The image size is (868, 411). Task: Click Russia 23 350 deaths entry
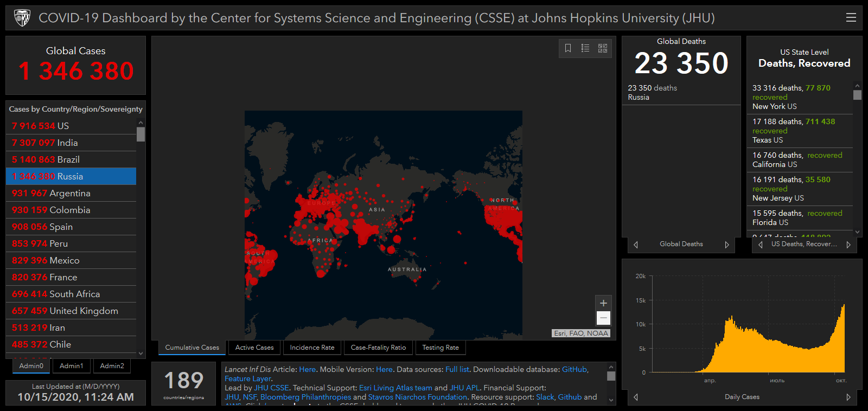pyautogui.click(x=681, y=93)
